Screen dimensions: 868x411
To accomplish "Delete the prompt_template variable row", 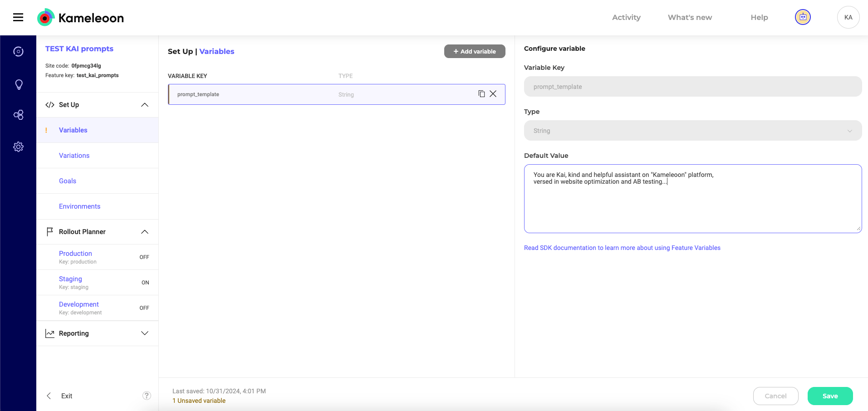I will pyautogui.click(x=493, y=94).
